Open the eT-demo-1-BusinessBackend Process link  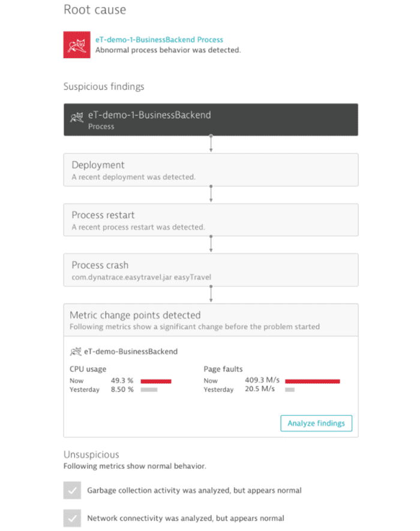(159, 40)
